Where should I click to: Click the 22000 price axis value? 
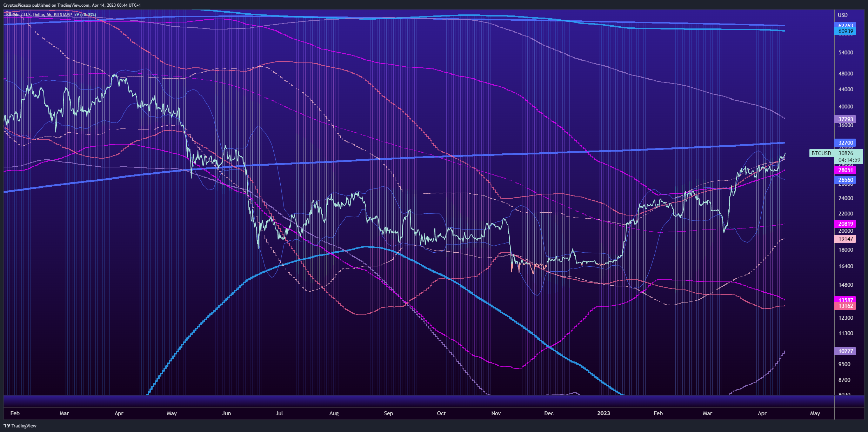pos(846,213)
